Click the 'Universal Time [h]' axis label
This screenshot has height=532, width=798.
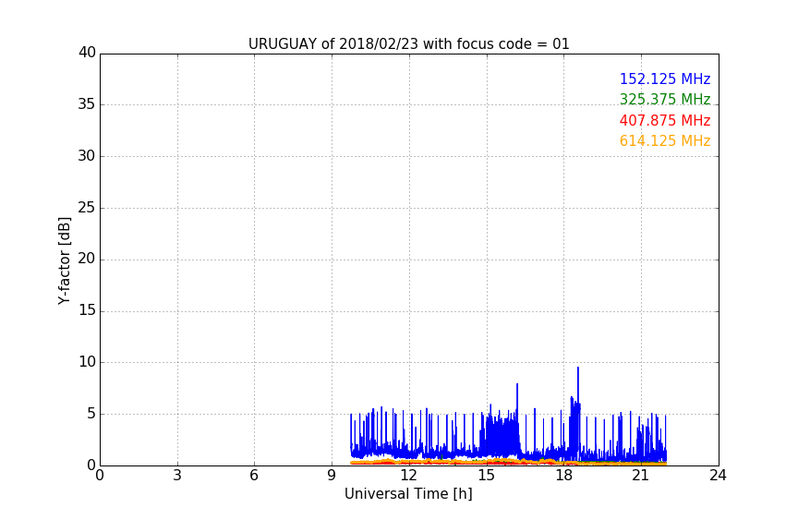408,494
